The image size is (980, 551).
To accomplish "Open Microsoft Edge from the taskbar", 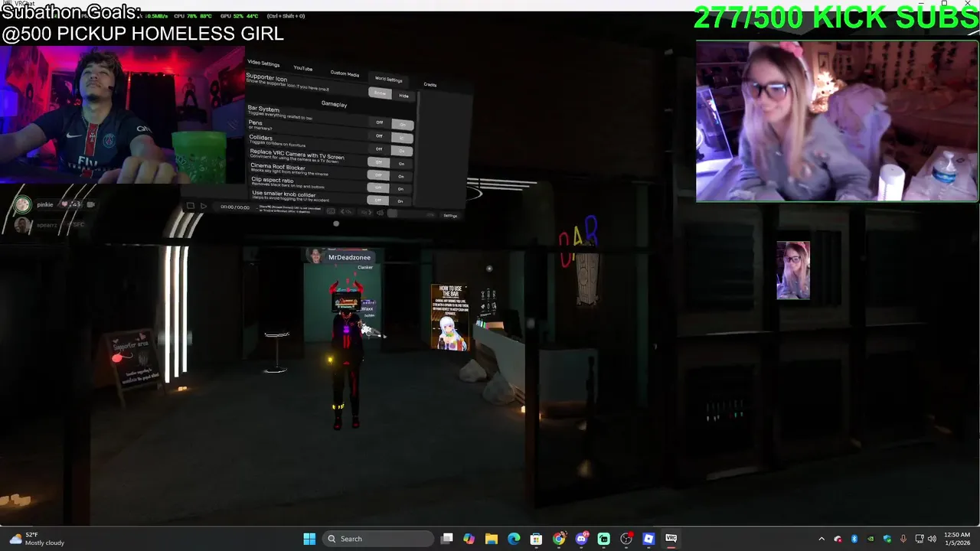I will point(514,539).
